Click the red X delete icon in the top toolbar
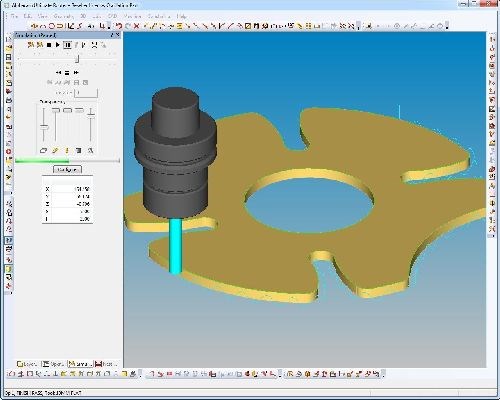The height and width of the screenshot is (400, 500). (136, 26)
